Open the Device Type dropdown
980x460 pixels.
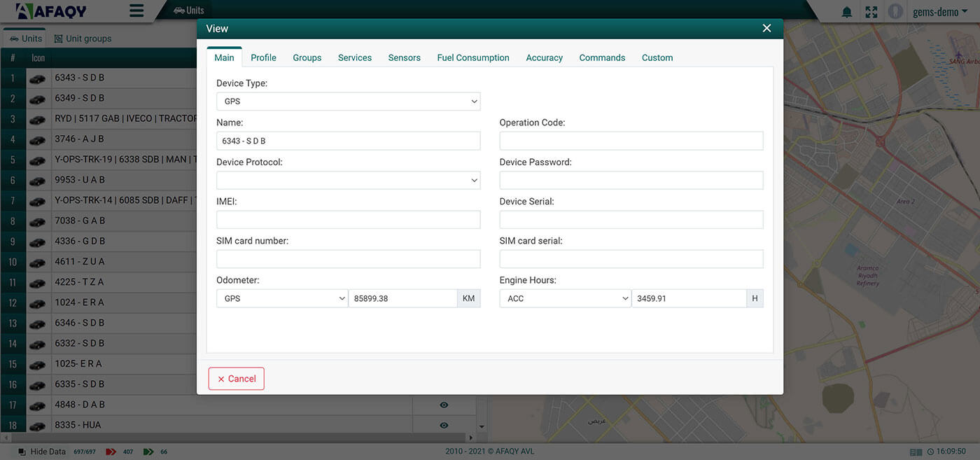click(349, 102)
